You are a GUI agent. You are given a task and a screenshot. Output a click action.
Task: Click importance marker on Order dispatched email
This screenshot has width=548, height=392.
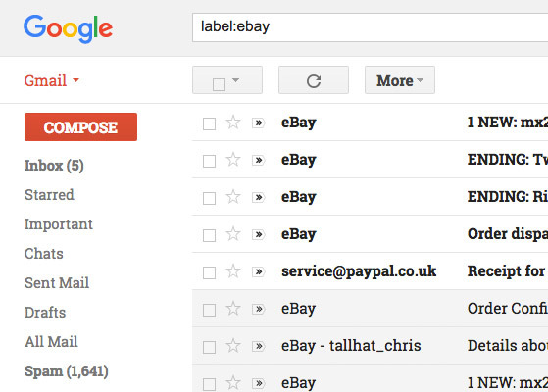pyautogui.click(x=258, y=234)
